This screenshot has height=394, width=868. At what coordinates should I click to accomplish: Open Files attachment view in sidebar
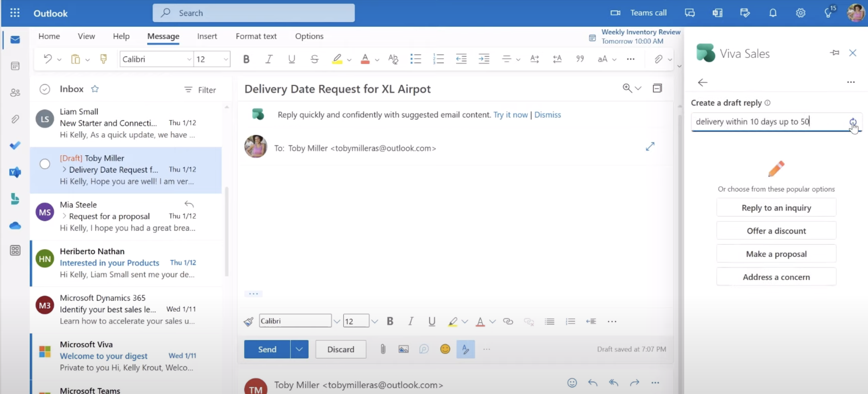(15, 119)
